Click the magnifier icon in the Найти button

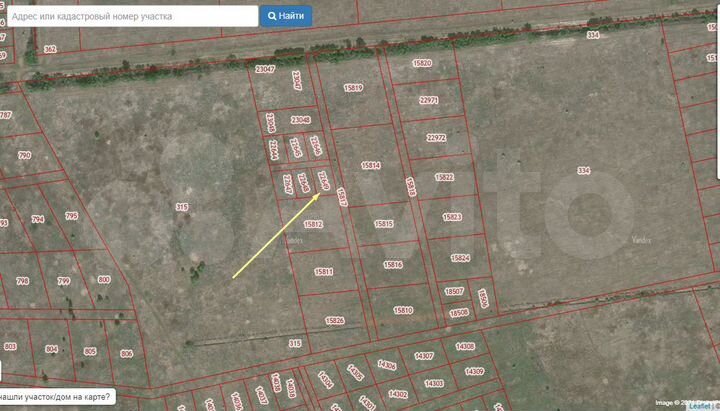tap(272, 16)
